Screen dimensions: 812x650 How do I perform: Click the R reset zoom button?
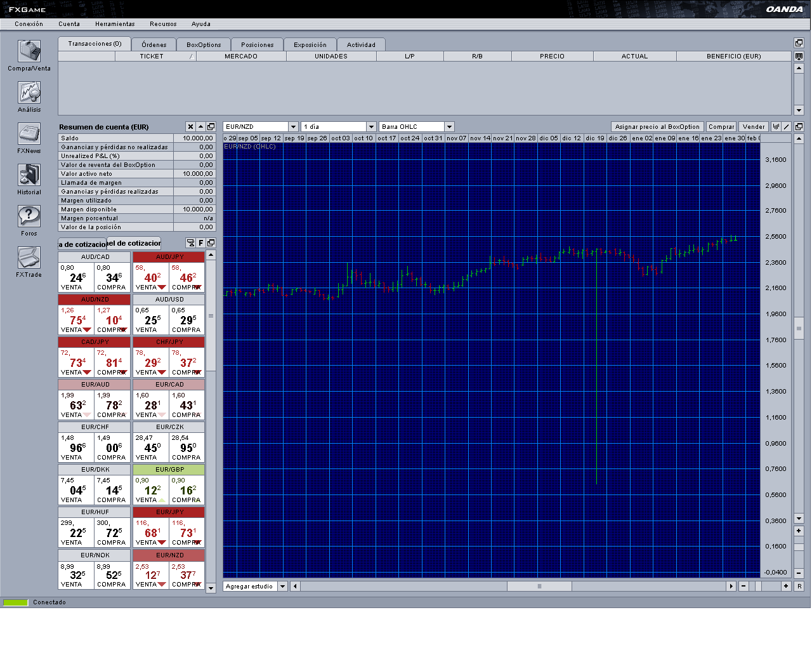[799, 587]
